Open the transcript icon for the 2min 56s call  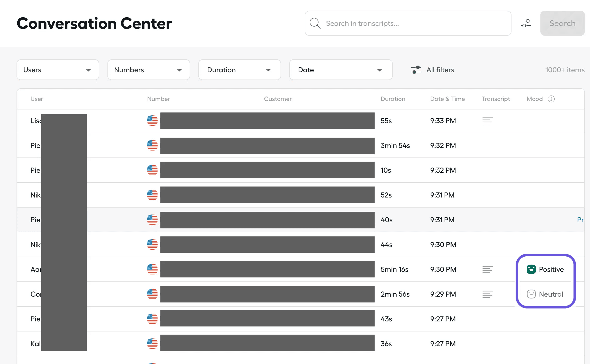tap(487, 294)
